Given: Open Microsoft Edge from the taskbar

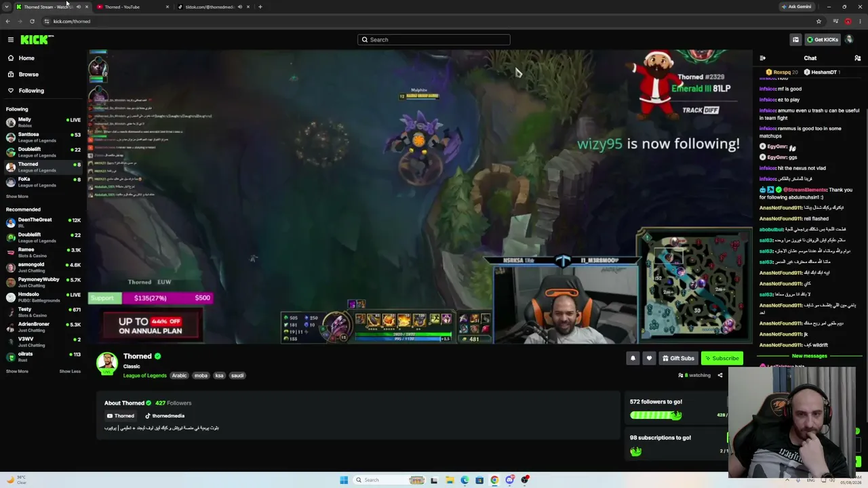Looking at the screenshot, I should [x=465, y=480].
